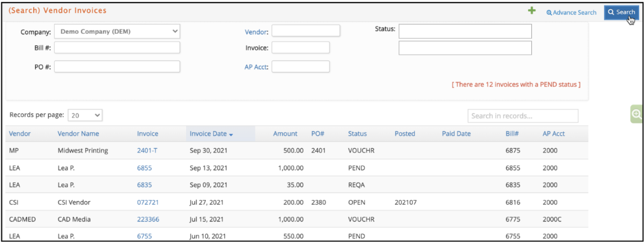Toggle Invoice Date sort order
This screenshot has width=644, height=243.
211,133
